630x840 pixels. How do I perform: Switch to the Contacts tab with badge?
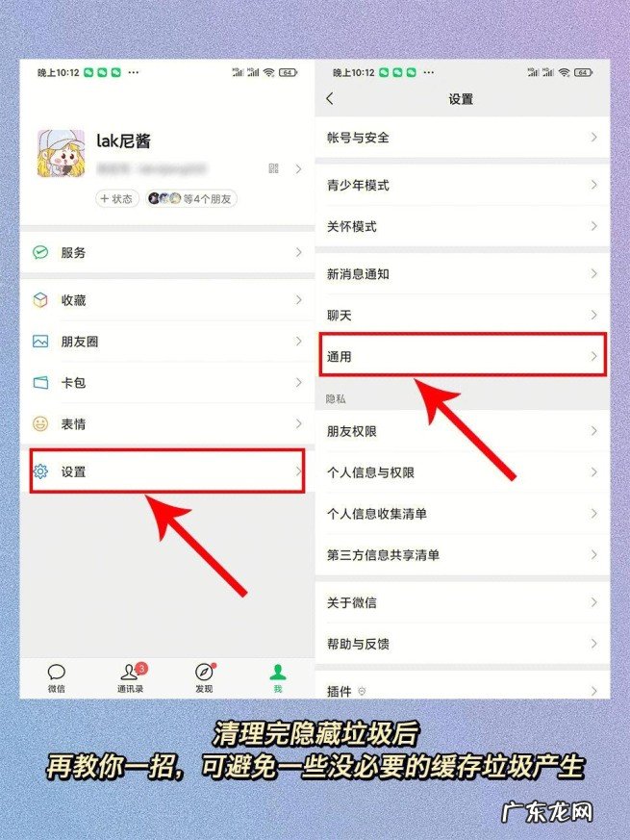[130, 678]
